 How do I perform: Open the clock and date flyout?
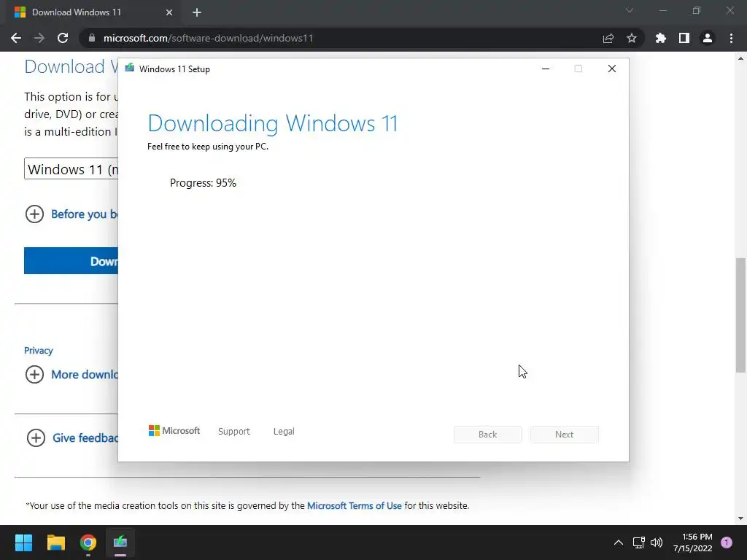[693, 542]
